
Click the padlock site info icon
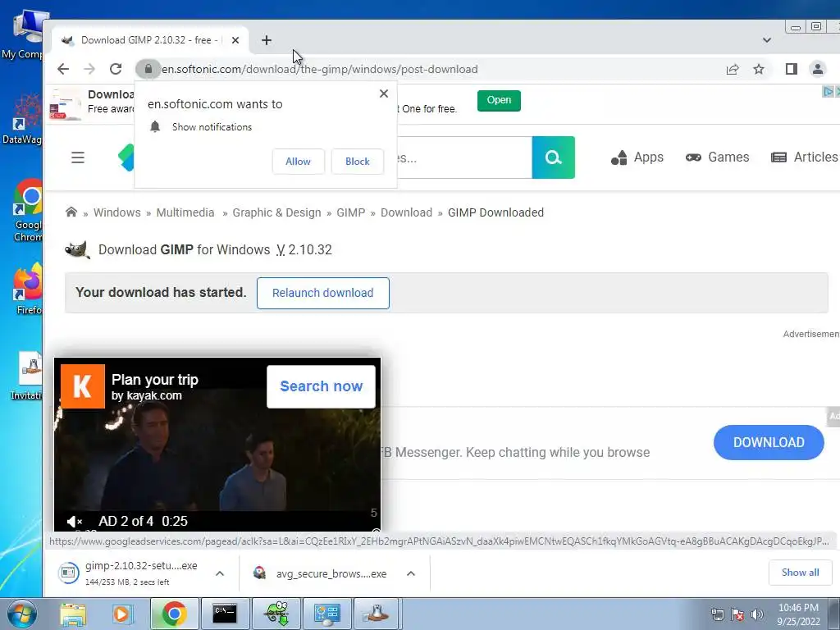click(x=148, y=69)
